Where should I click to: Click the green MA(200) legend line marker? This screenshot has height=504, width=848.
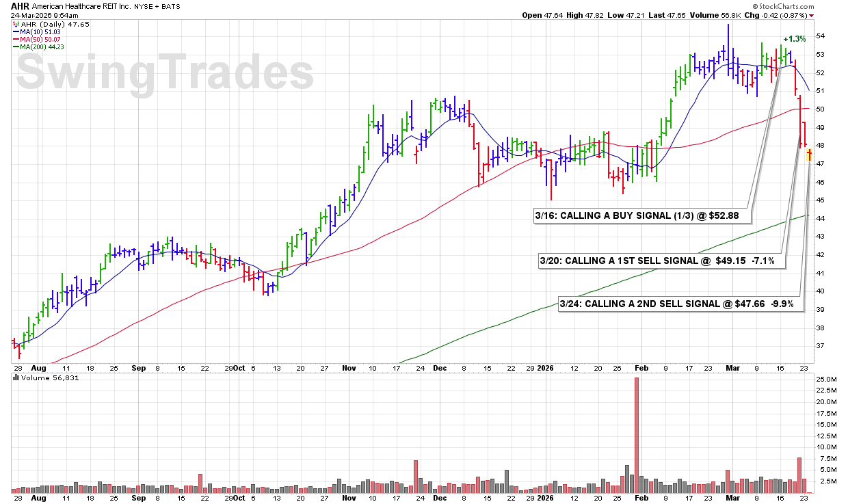(x=16, y=47)
